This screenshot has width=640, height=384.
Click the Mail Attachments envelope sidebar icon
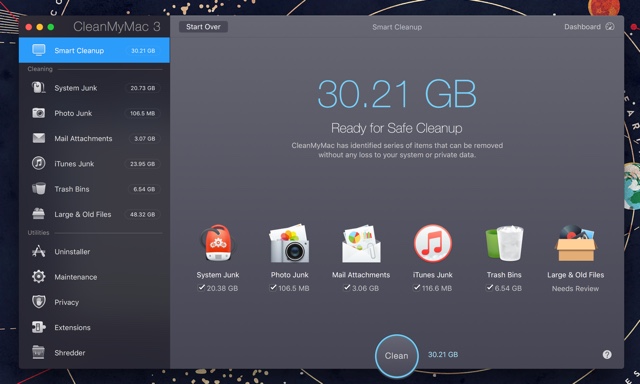click(x=39, y=138)
